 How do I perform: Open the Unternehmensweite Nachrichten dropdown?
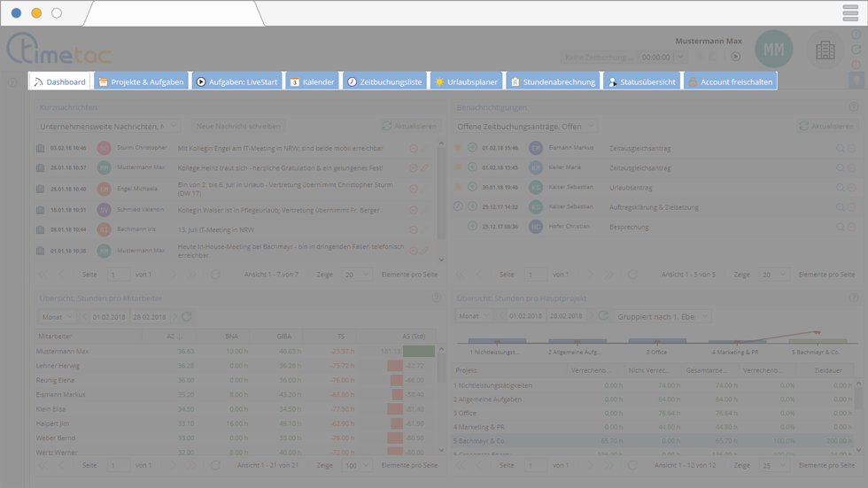pos(108,127)
